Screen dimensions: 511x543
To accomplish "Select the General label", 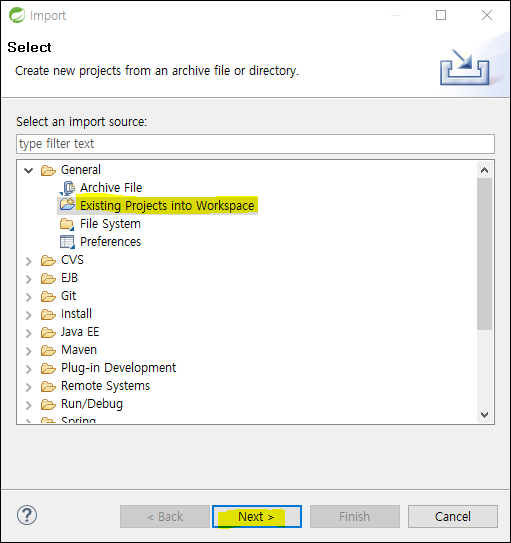I will tap(81, 170).
